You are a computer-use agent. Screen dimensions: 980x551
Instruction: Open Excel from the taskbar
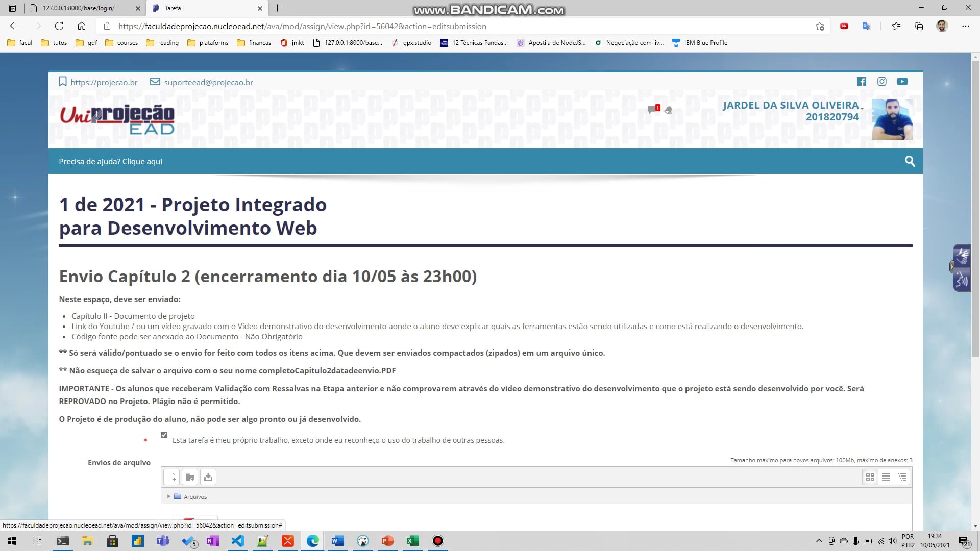(x=413, y=541)
